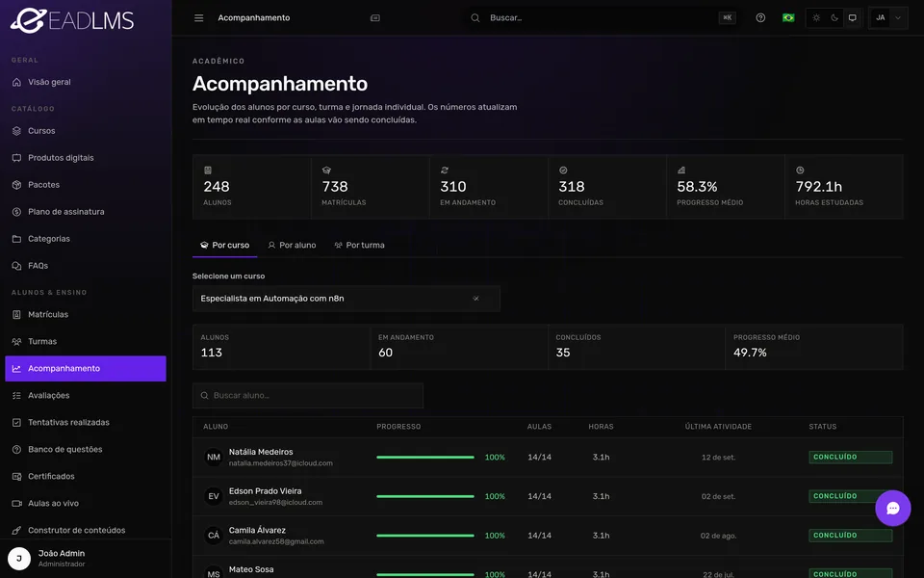The width and height of the screenshot is (924, 578).
Task: Click the 248 Alunos stat card
Action: [251, 187]
